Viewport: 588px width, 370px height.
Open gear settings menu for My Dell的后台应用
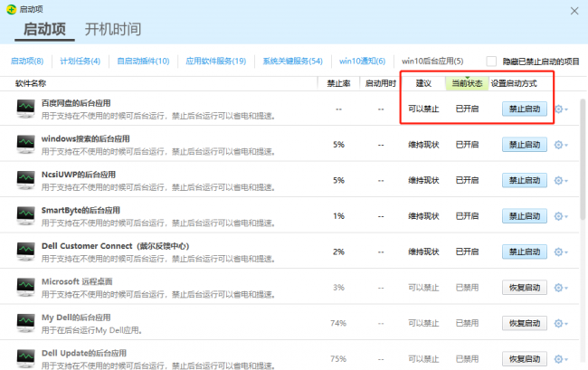point(561,324)
